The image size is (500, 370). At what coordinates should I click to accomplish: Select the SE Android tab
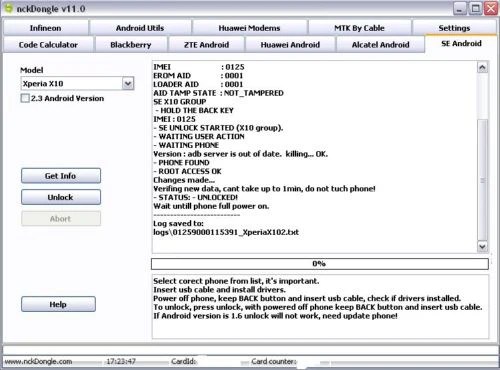[461, 44]
